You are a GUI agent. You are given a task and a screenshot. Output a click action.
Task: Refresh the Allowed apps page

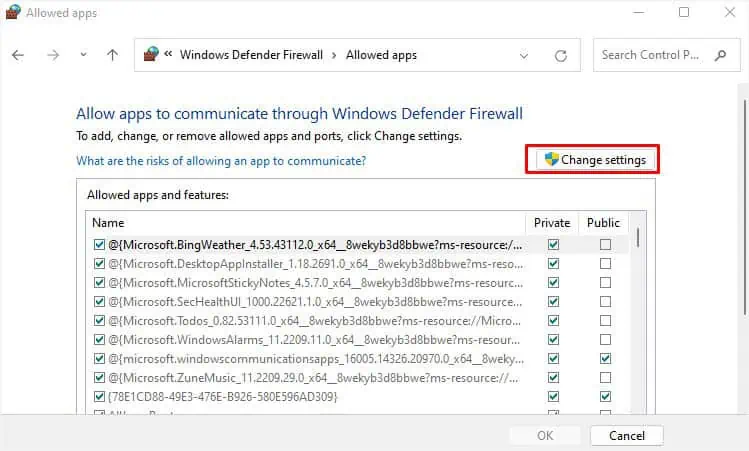(x=561, y=55)
